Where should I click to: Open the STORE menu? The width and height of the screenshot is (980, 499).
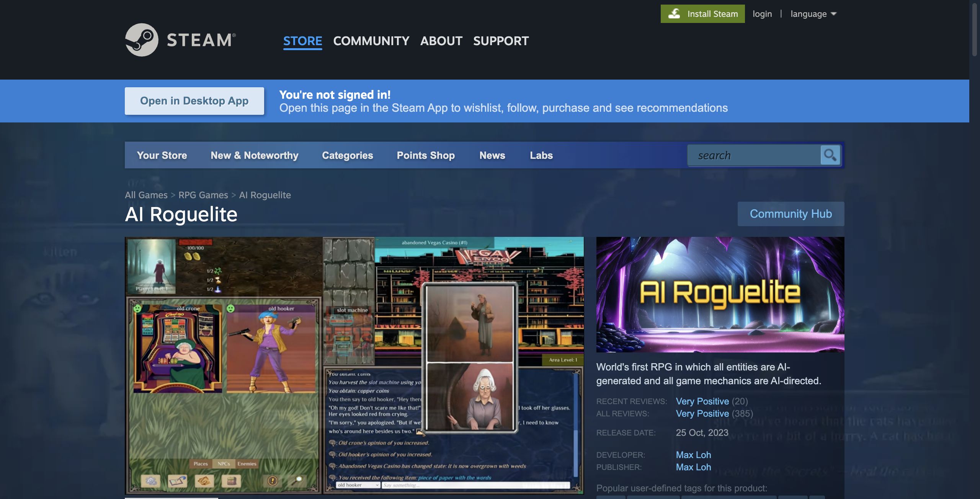click(x=302, y=41)
